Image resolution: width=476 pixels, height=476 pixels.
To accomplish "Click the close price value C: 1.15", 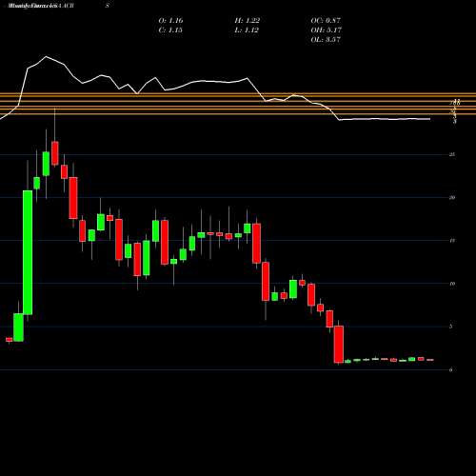I will click(x=170, y=30).
